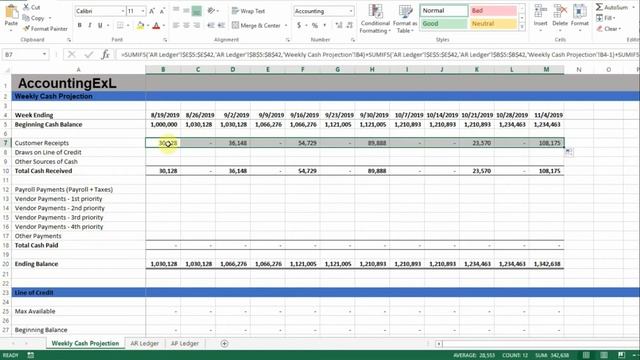Activate the Format Painter tool
This screenshot has height=360, width=640.
pyautogui.click(x=45, y=29)
